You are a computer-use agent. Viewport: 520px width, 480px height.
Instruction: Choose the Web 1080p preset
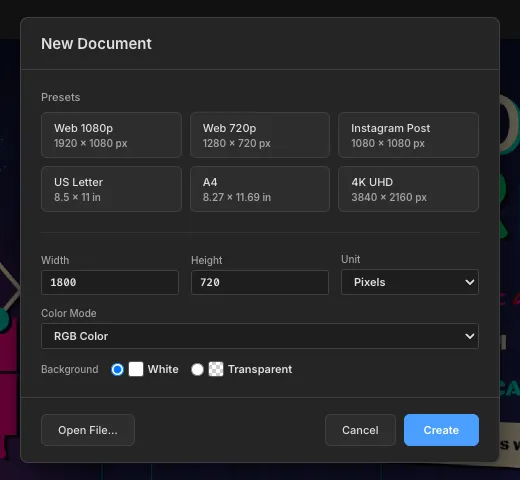tap(111, 135)
